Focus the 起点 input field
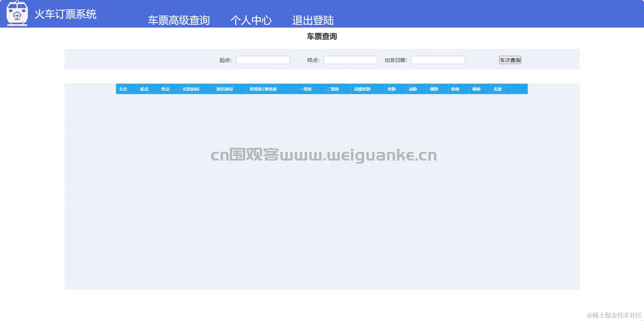The width and height of the screenshot is (644, 321). tap(263, 60)
